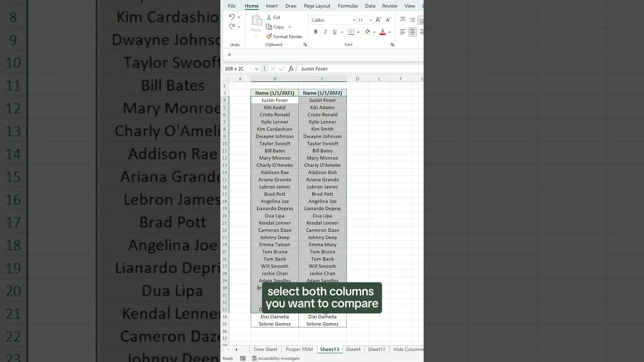Image resolution: width=644 pixels, height=362 pixels.
Task: Open the Clipboard dialog launcher
Action: pyautogui.click(x=305, y=45)
